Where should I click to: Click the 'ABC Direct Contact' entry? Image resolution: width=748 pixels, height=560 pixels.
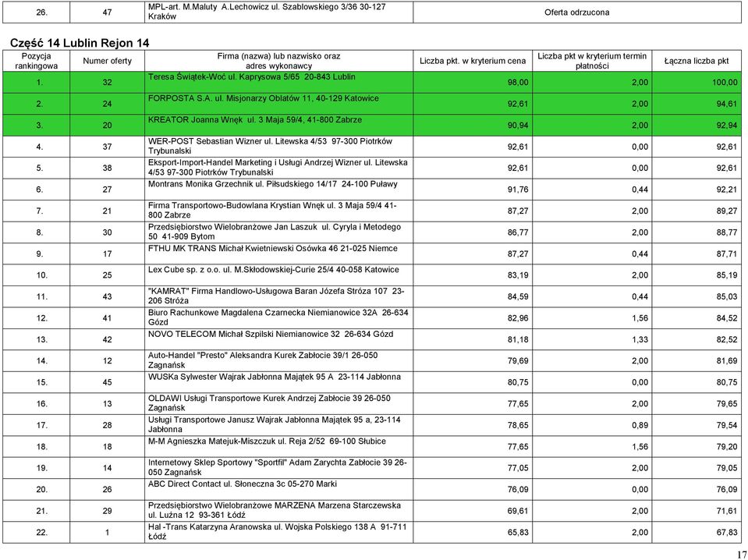coord(278,489)
